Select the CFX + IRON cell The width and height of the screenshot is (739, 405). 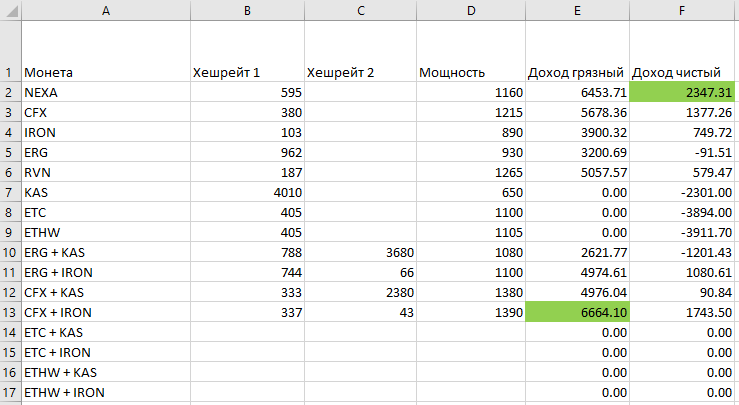point(106,312)
